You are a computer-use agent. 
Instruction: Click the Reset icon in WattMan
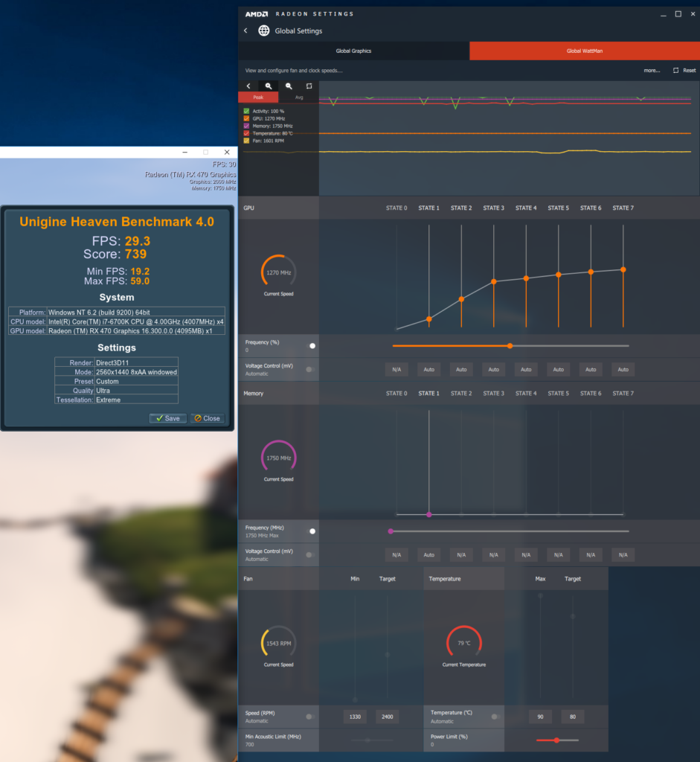[675, 71]
